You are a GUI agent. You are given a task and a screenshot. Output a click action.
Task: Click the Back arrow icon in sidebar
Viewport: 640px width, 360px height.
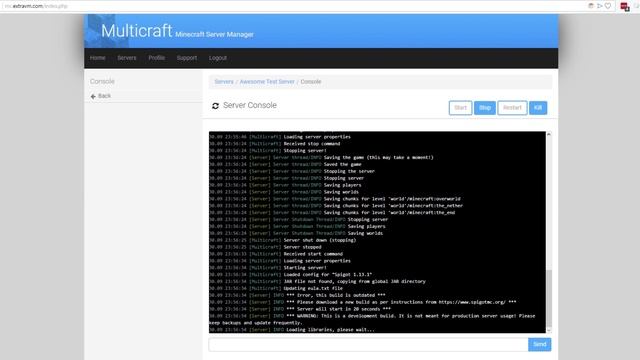(93, 96)
